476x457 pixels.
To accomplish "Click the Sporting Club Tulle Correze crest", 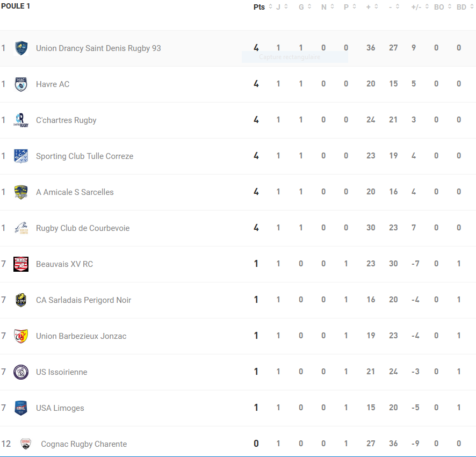I will tap(21, 156).
